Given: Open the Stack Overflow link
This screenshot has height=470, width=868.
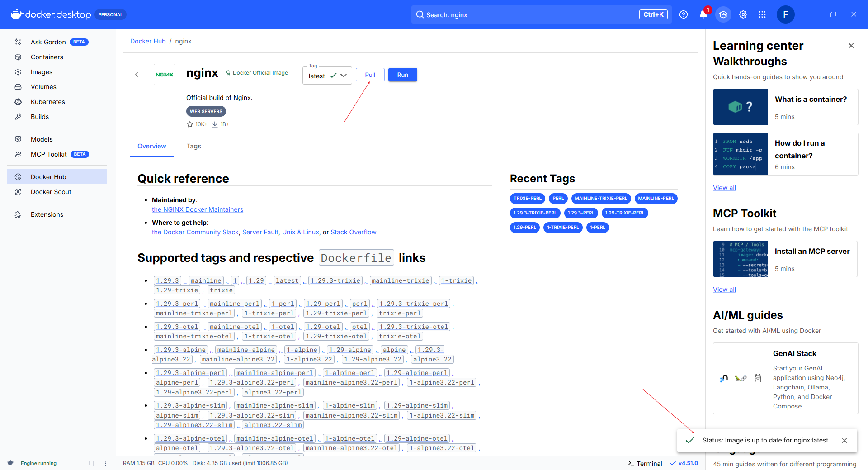Looking at the screenshot, I should point(354,232).
